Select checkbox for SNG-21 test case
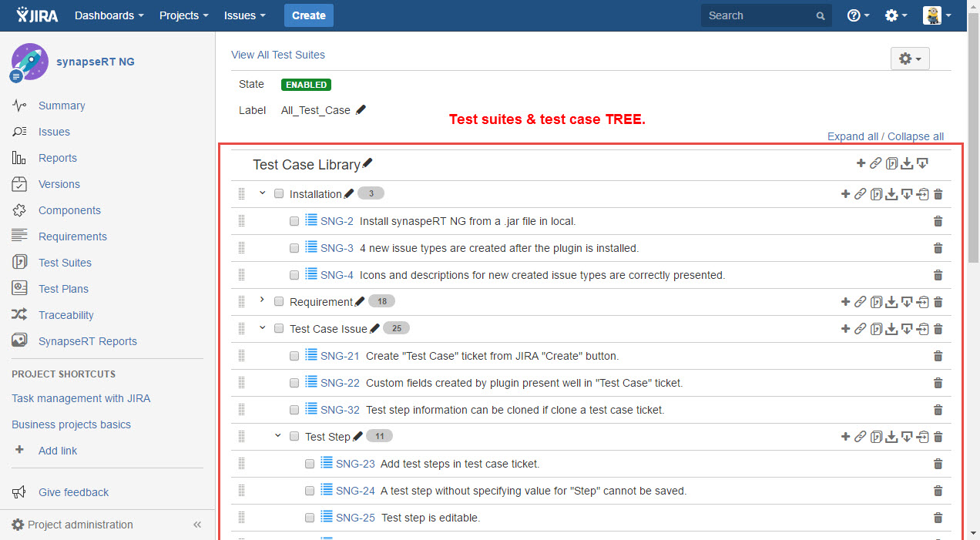This screenshot has height=540, width=980. click(294, 356)
